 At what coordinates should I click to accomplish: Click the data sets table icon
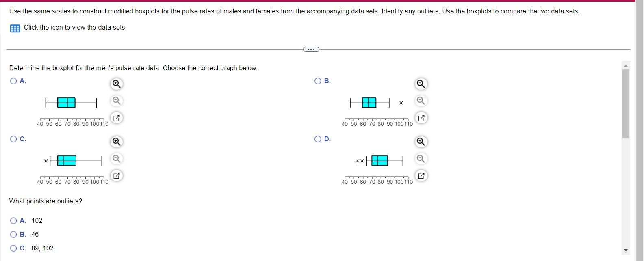click(x=15, y=28)
